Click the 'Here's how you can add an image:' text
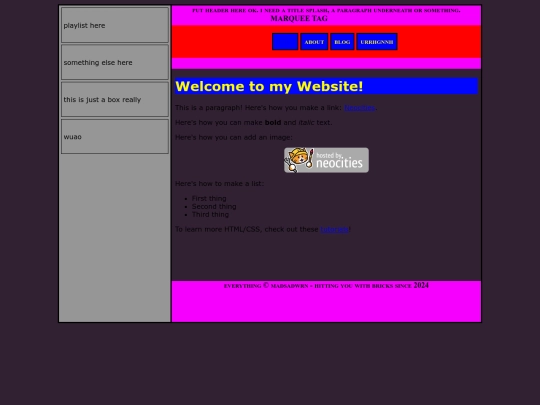The height and width of the screenshot is (405, 540). point(233,137)
